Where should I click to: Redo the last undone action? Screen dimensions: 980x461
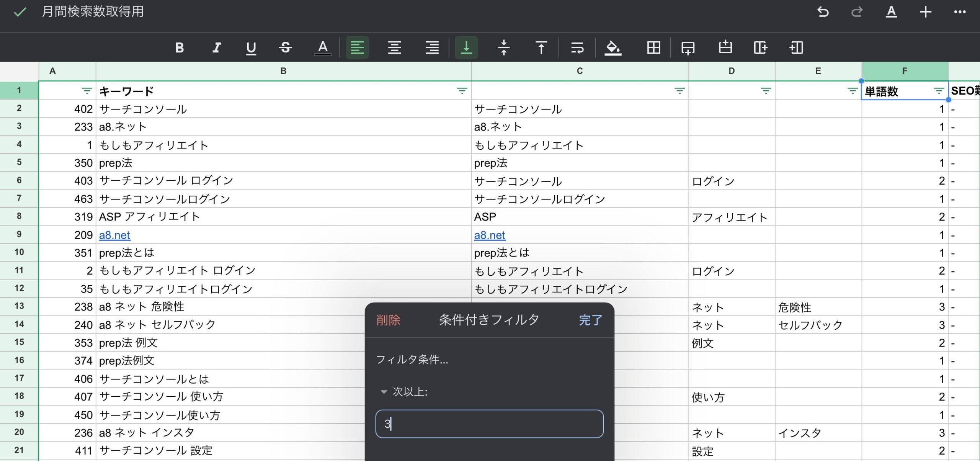(857, 12)
